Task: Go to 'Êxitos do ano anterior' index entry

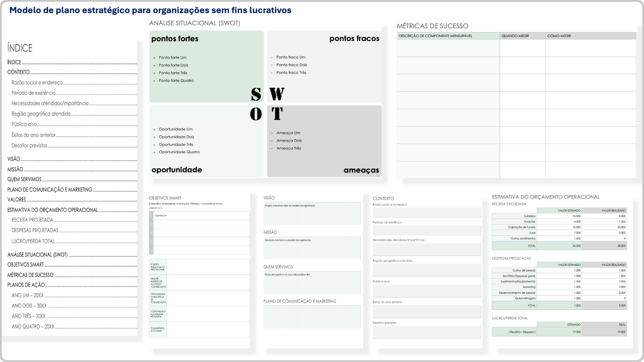Action: (34, 135)
